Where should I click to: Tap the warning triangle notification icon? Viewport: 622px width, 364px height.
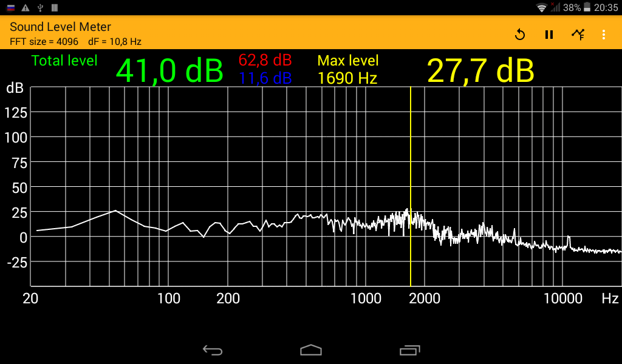click(x=26, y=7)
